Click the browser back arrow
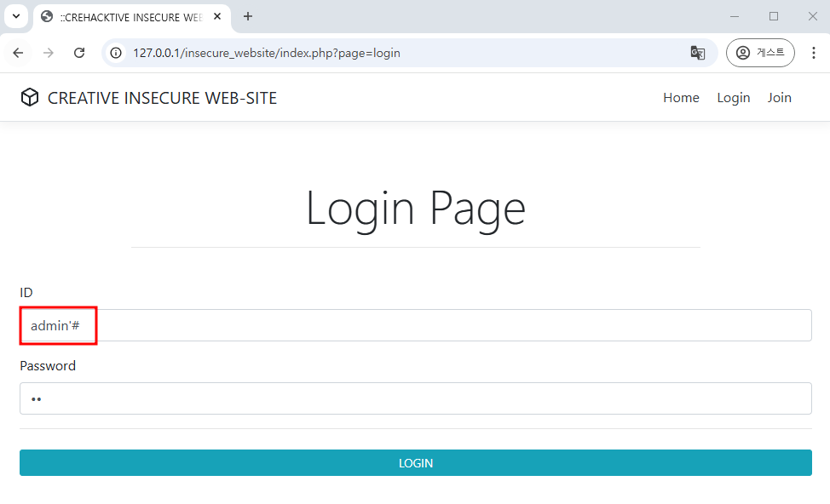This screenshot has height=504, width=830. tap(18, 53)
